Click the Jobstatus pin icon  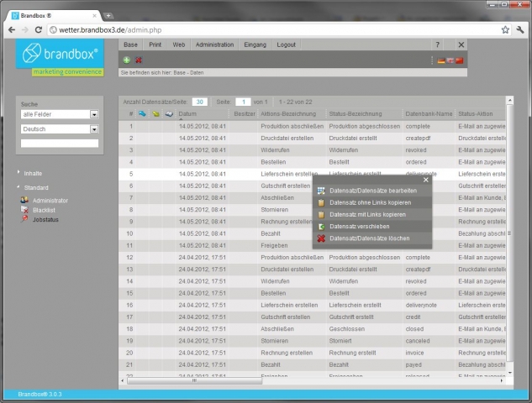(24, 219)
